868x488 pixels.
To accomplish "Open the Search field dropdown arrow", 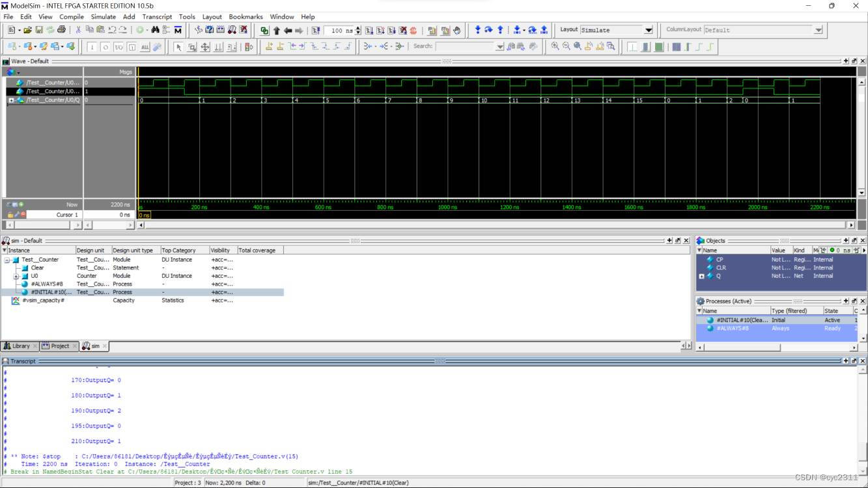I will pos(499,46).
